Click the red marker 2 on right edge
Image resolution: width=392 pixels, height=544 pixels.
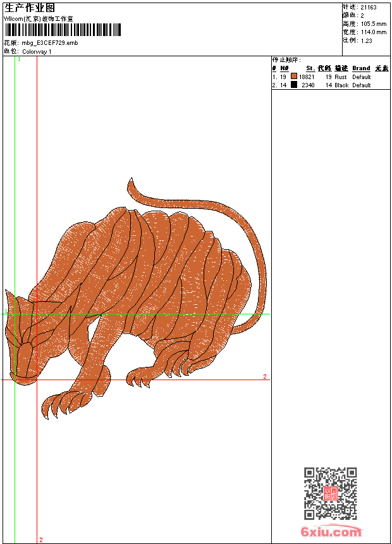(x=265, y=376)
